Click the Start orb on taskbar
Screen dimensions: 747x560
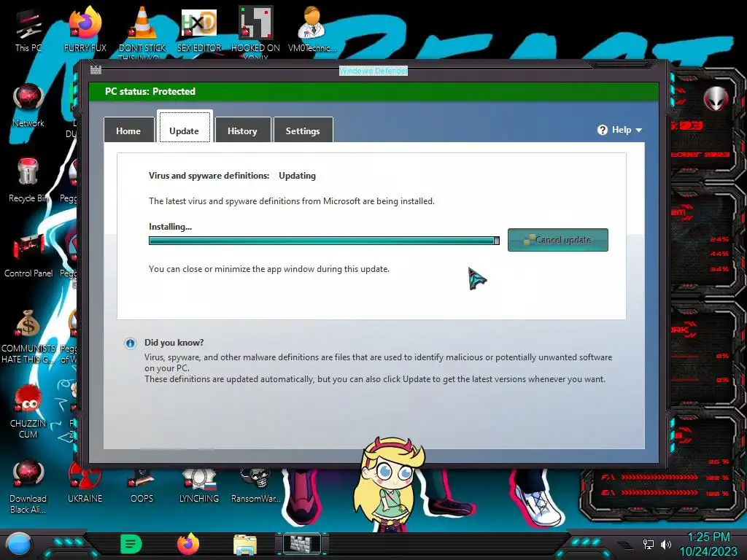tap(19, 544)
